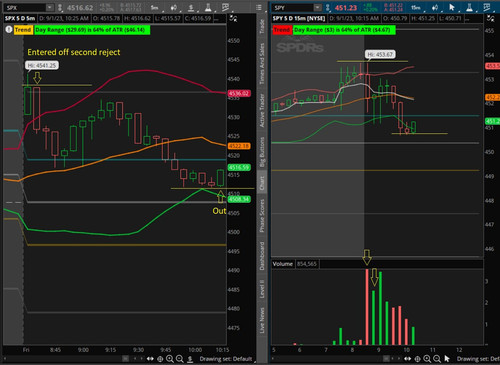500x365 pixels.
Task: Open the Phase Scores sidebar tab
Action: pos(262,216)
